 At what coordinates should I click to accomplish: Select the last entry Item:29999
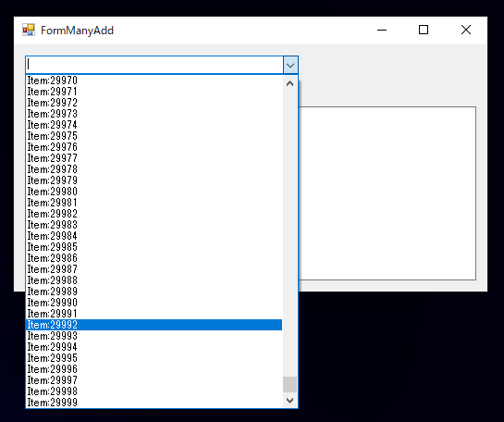[154, 403]
